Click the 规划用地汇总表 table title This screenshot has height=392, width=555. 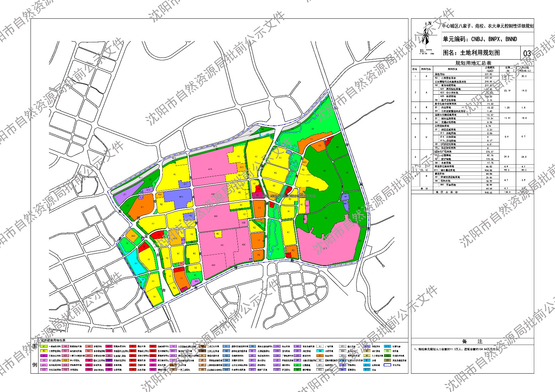473,63
